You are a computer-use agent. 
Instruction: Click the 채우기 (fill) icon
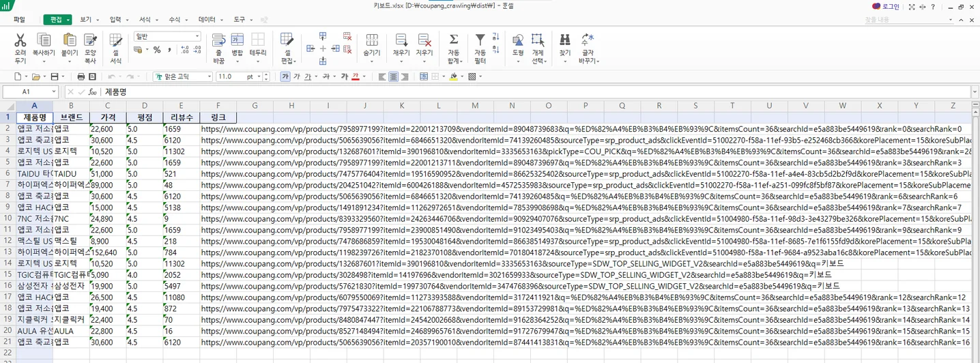[401, 40]
